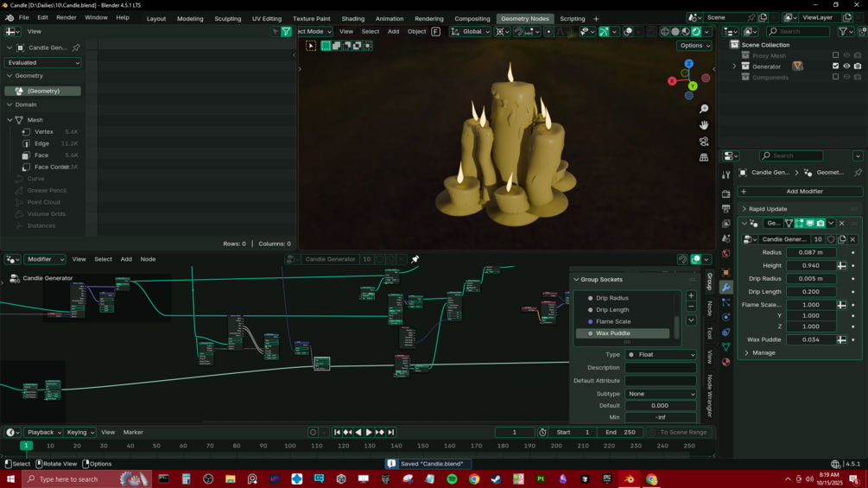This screenshot has height=488, width=868.
Task: Switch perspective/orthographic grid icon in viewport
Action: [x=704, y=158]
